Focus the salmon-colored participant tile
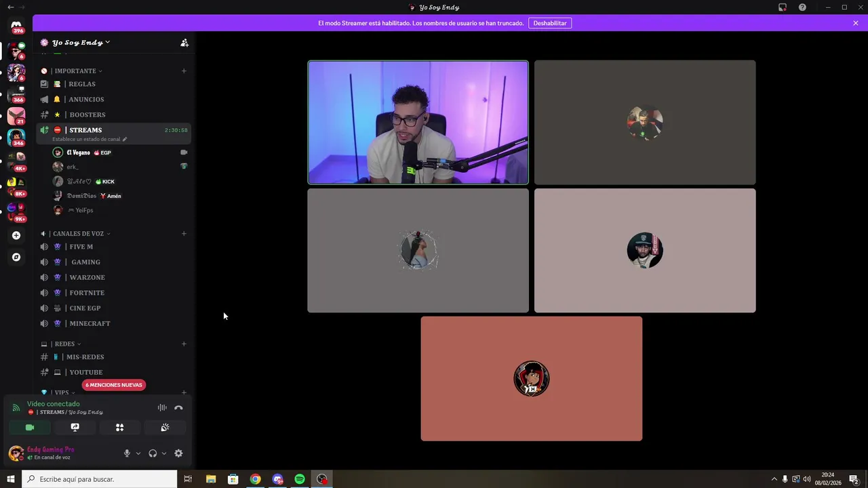This screenshot has height=488, width=868. [532, 379]
